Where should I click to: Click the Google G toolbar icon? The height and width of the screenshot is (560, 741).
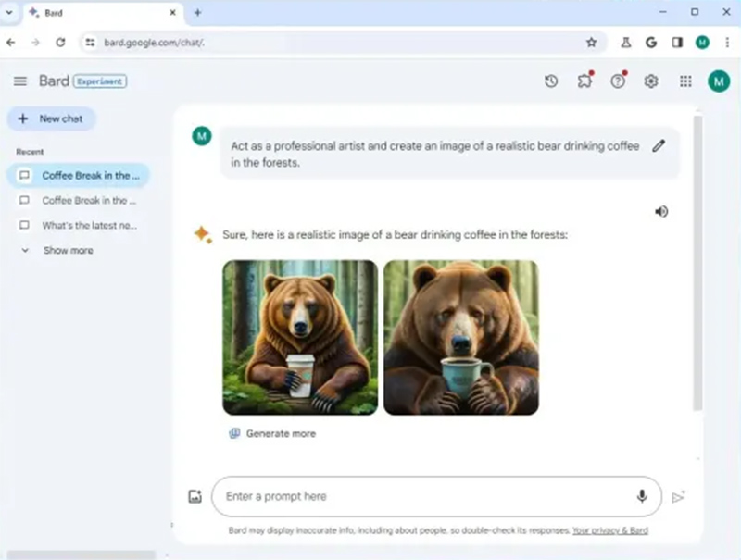click(651, 43)
